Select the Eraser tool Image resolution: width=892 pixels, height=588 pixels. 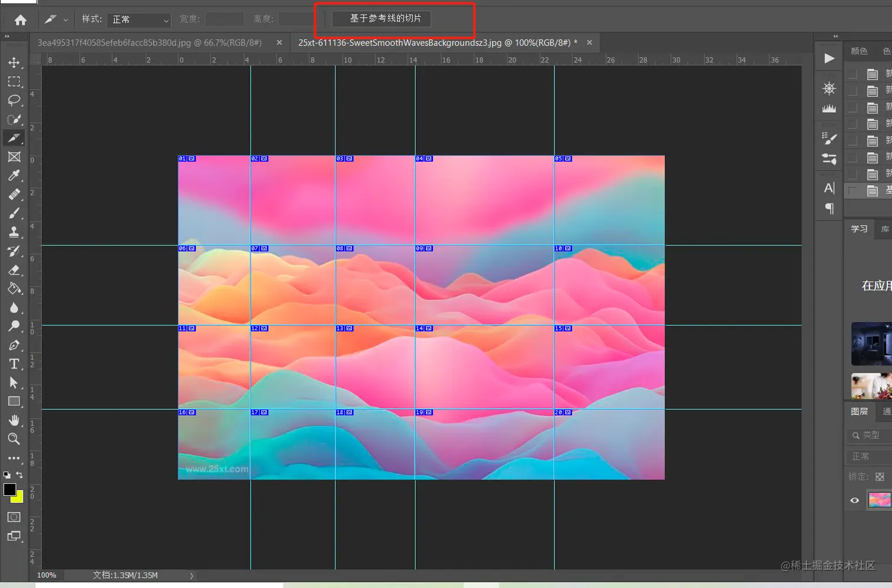point(14,270)
